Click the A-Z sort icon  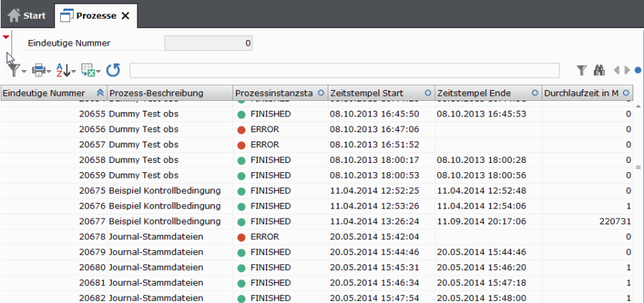click(63, 71)
